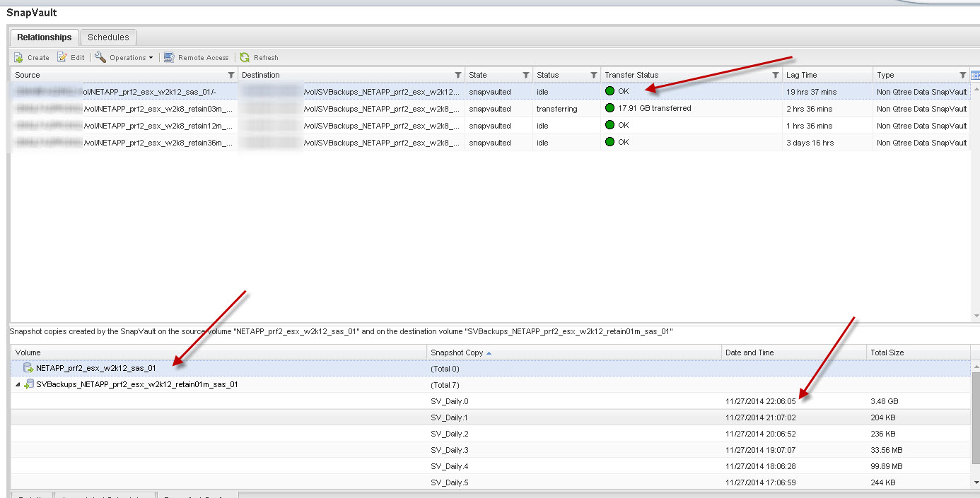This screenshot has width=980, height=498.
Task: Click green status icon in 1 hrs 36 mins row
Action: tap(609, 125)
